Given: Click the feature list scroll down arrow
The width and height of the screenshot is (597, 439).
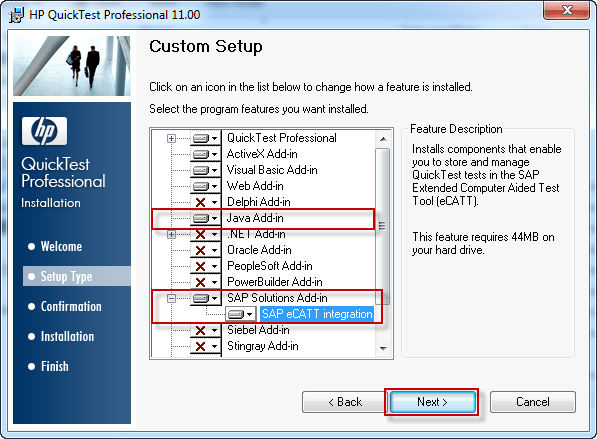Looking at the screenshot, I should coord(383,348).
